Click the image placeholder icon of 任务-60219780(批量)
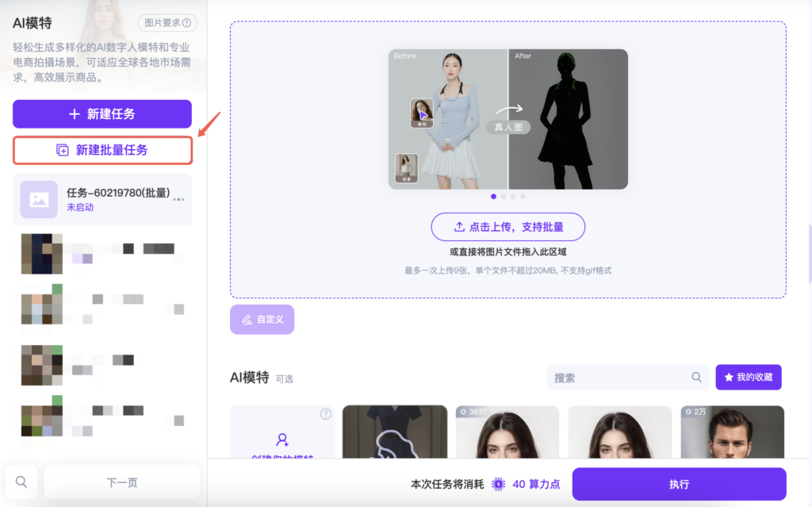 click(39, 200)
